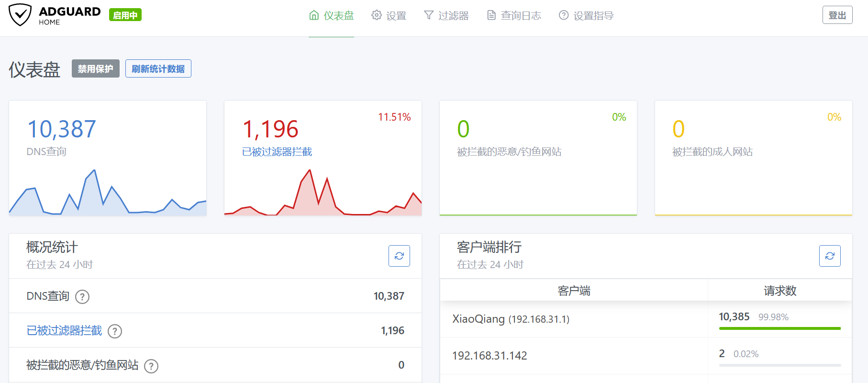The image size is (868, 383).
Task: Click the help icon next to 已被过滤器拦截 row
Action: click(x=115, y=331)
